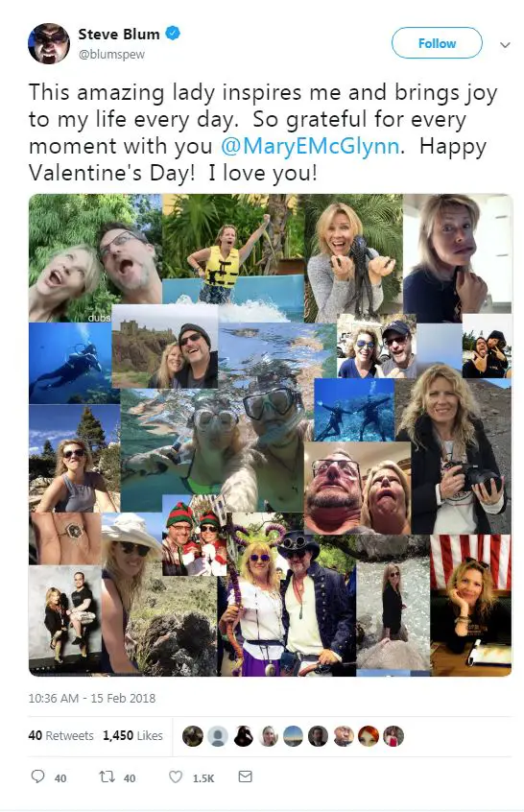Open the tweet timestamp 15 Feb 2018
Screen dimensions: 524x812
(91, 698)
